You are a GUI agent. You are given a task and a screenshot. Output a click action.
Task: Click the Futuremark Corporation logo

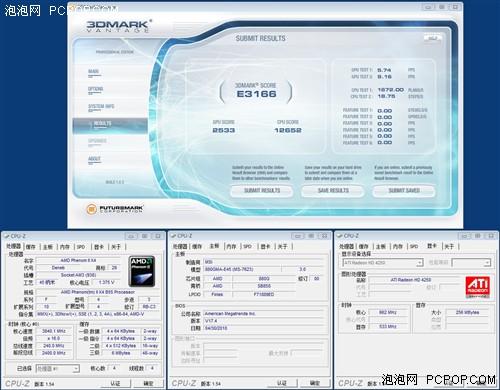click(x=114, y=209)
